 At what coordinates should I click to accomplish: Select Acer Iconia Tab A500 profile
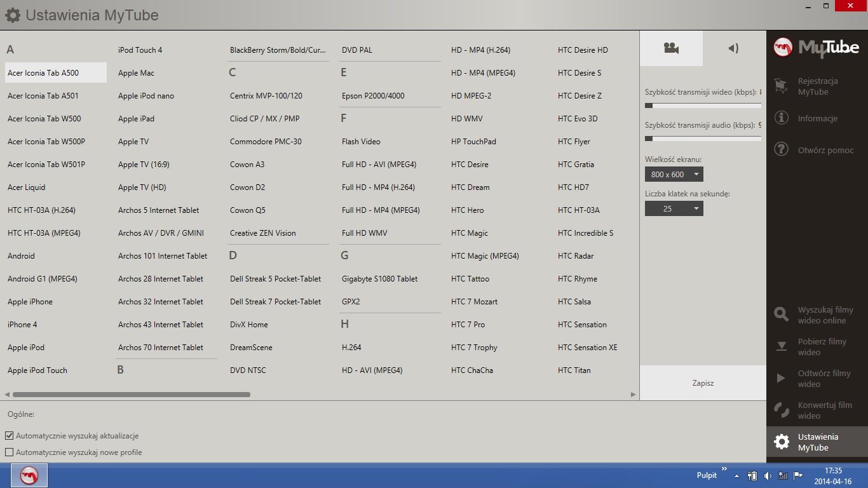click(x=56, y=72)
